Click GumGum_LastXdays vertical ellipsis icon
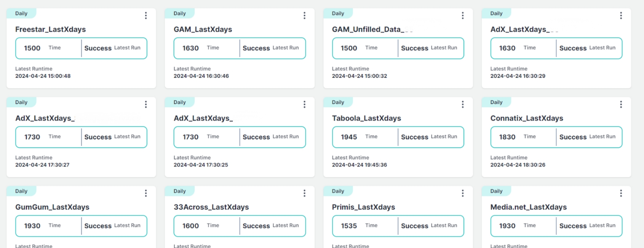This screenshot has height=248, width=644. tap(146, 193)
